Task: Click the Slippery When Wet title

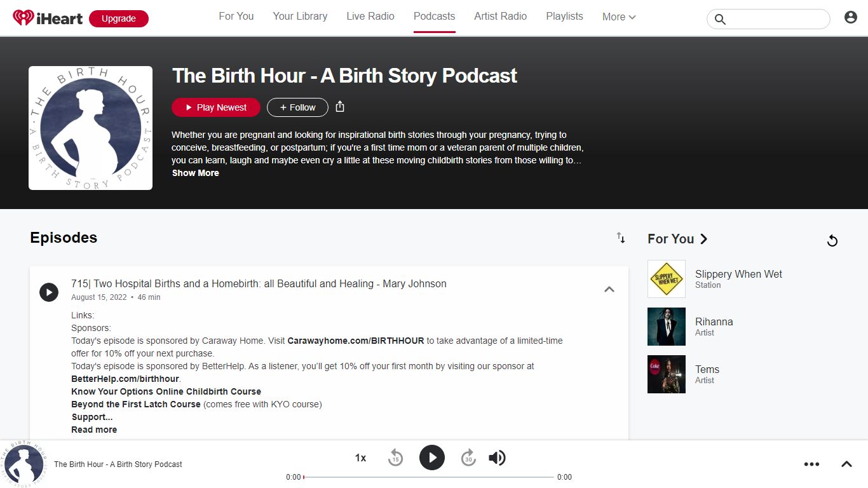Action: 738,274
